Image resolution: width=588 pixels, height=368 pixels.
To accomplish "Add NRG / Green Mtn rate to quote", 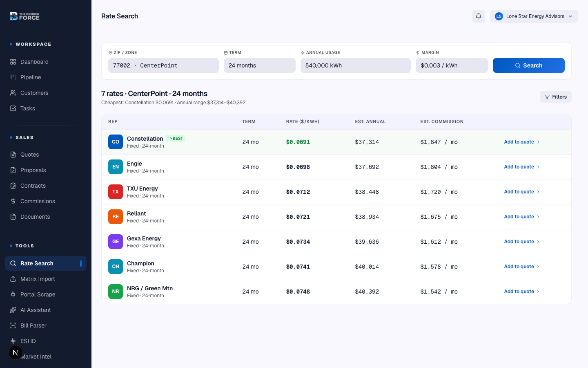I will pyautogui.click(x=522, y=292).
